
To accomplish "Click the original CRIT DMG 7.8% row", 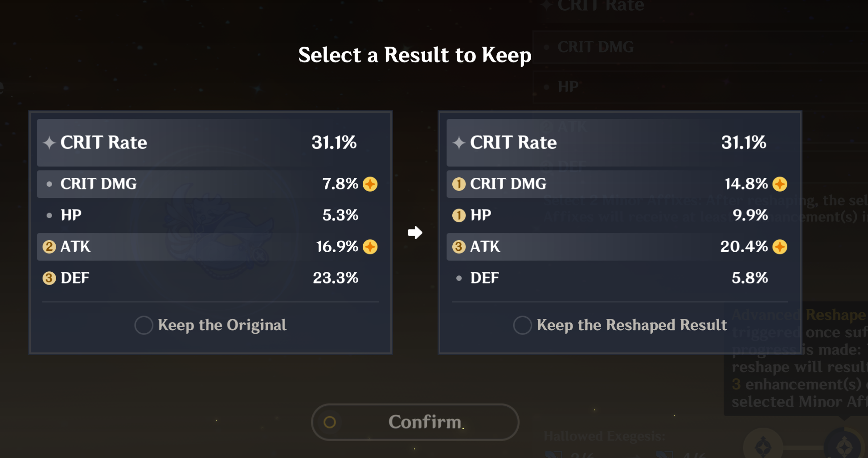I will 210,184.
